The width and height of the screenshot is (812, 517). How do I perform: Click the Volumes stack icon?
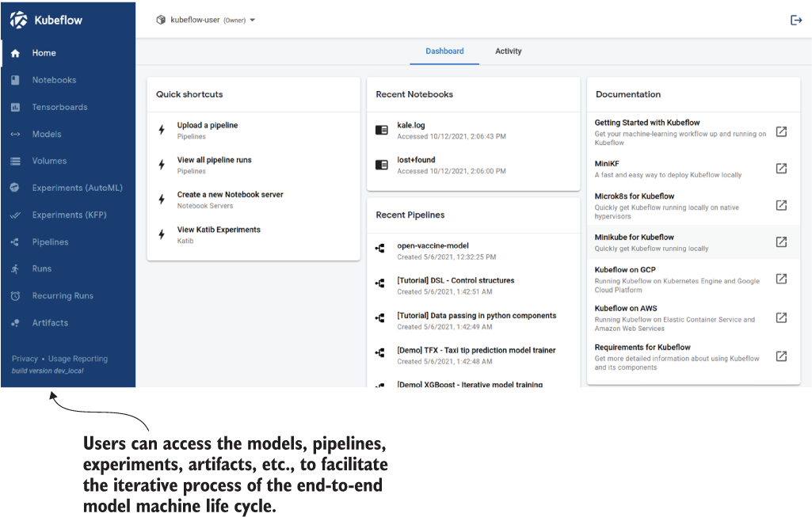pyautogui.click(x=16, y=161)
